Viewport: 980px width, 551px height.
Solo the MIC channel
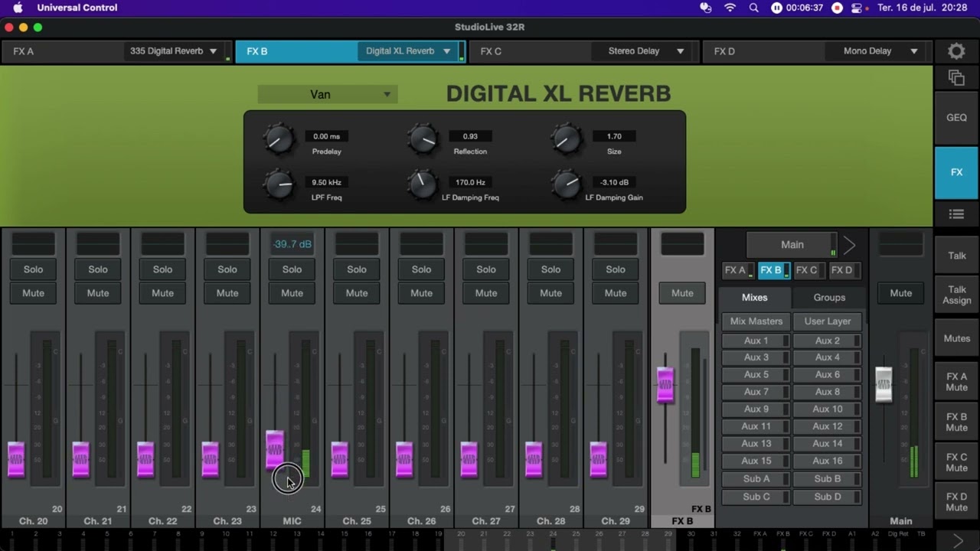point(292,269)
